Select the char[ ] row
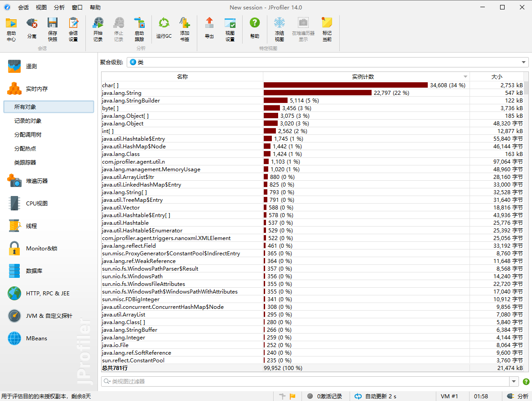 (312, 85)
